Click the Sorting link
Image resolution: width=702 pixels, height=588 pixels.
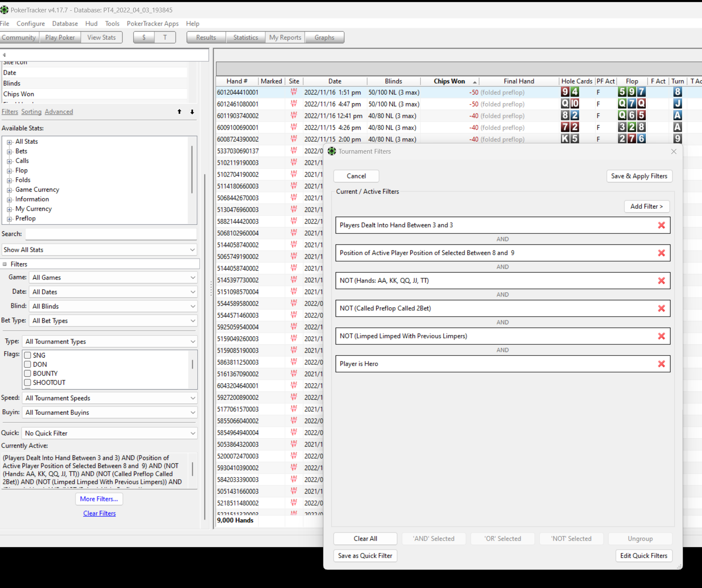[x=32, y=112]
